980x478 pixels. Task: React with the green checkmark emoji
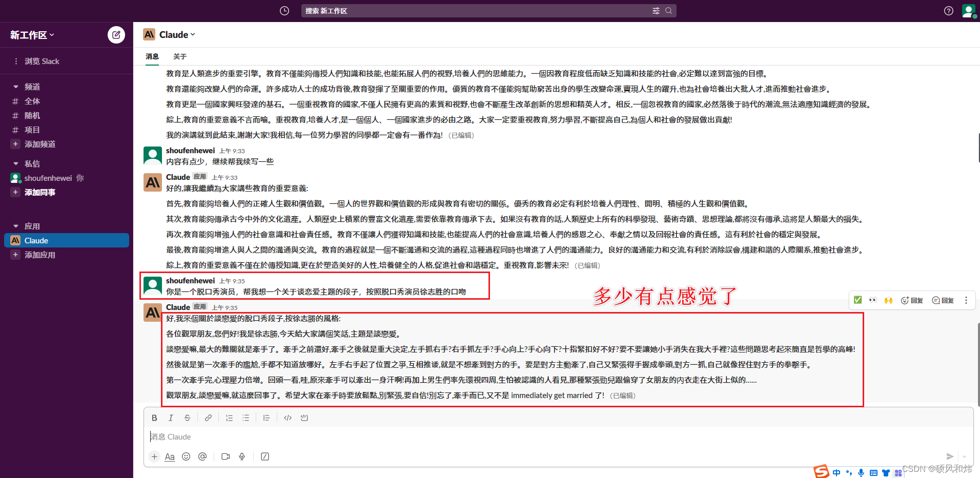pos(857,300)
